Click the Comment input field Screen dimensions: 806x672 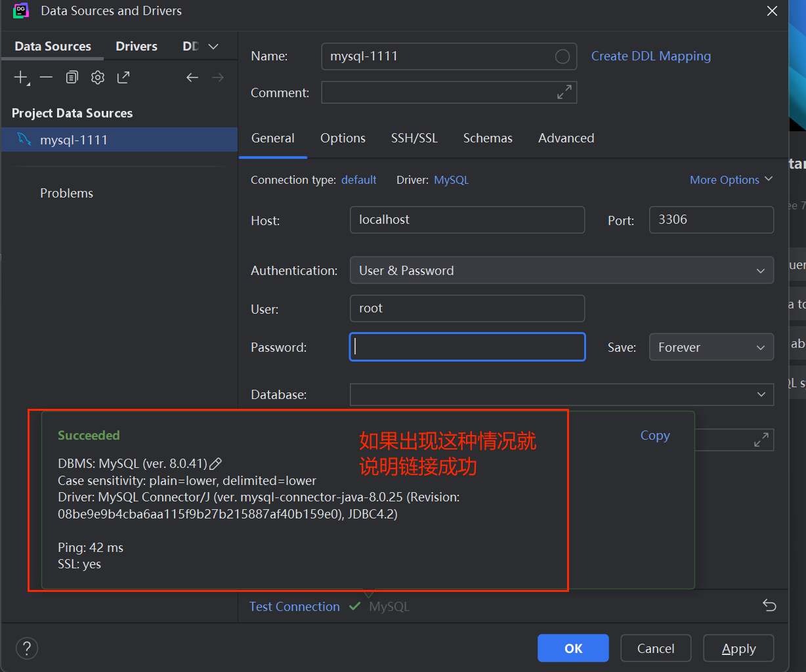[x=449, y=93]
